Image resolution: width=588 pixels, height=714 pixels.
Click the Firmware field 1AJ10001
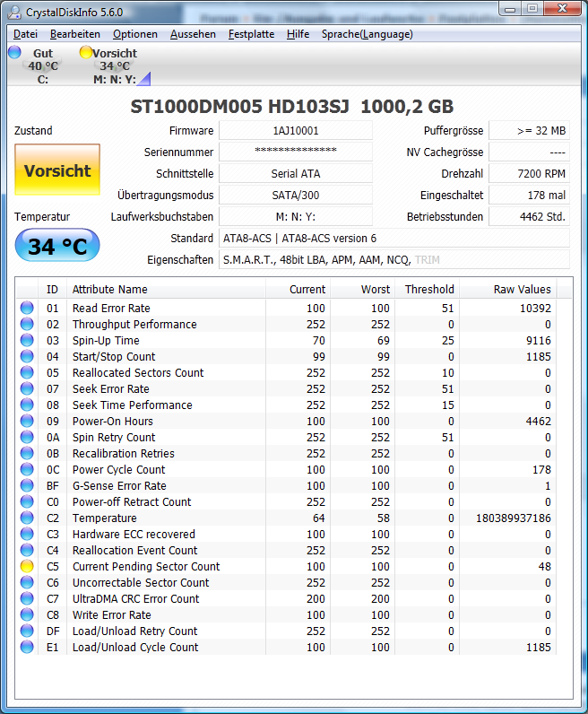[x=296, y=131]
